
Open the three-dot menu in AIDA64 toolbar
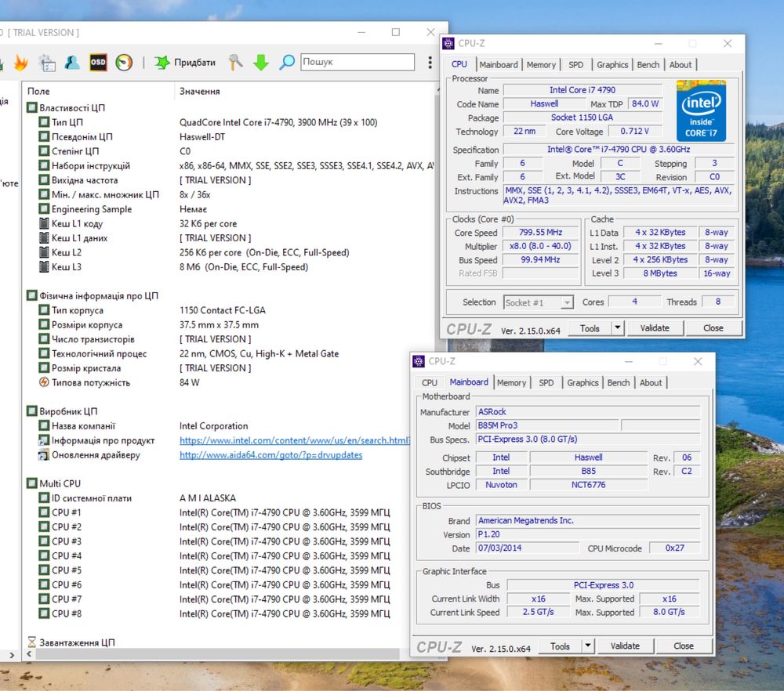pyautogui.click(x=430, y=63)
